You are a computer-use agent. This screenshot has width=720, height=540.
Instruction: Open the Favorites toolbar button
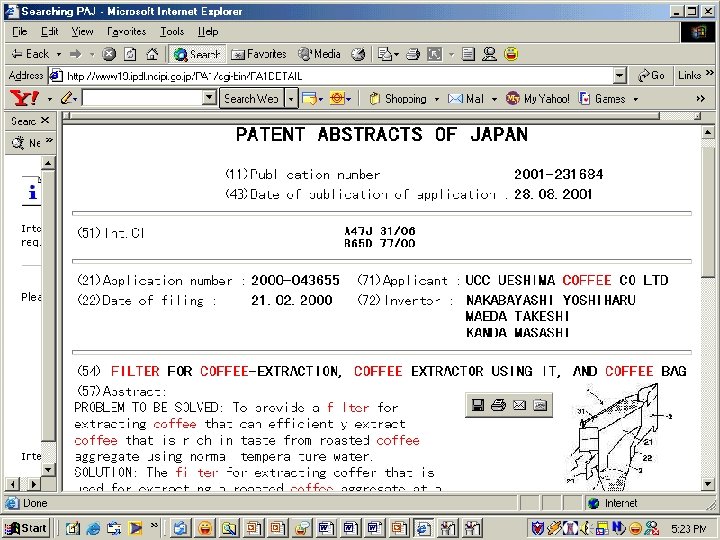click(x=259, y=54)
